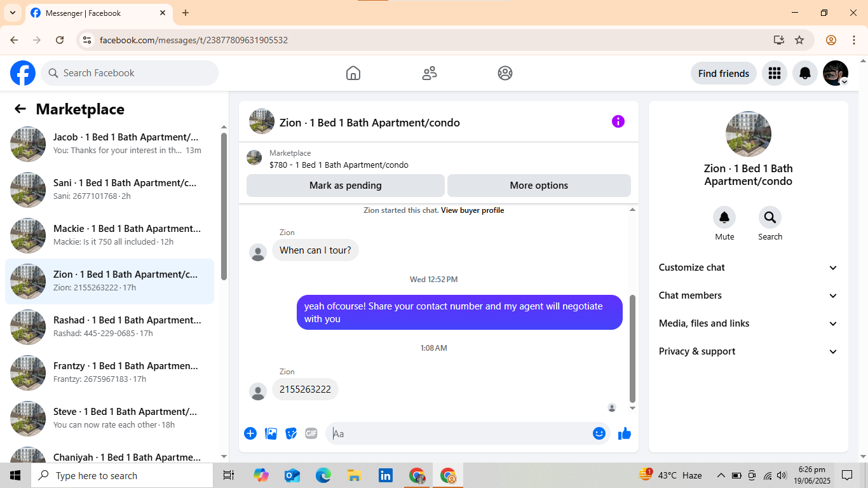868x488 pixels.
Task: Open Windows notification center icon
Action: tap(847, 475)
